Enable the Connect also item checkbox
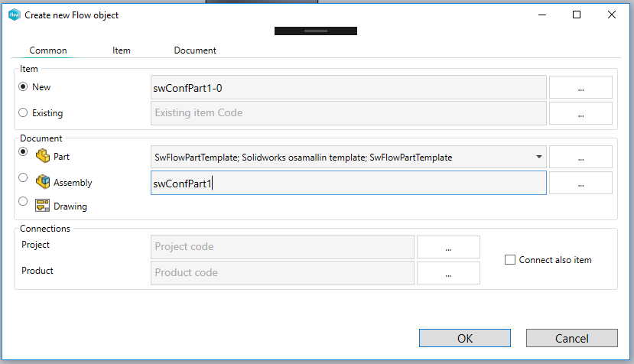Viewport: 634px width, 364px height. pos(510,260)
